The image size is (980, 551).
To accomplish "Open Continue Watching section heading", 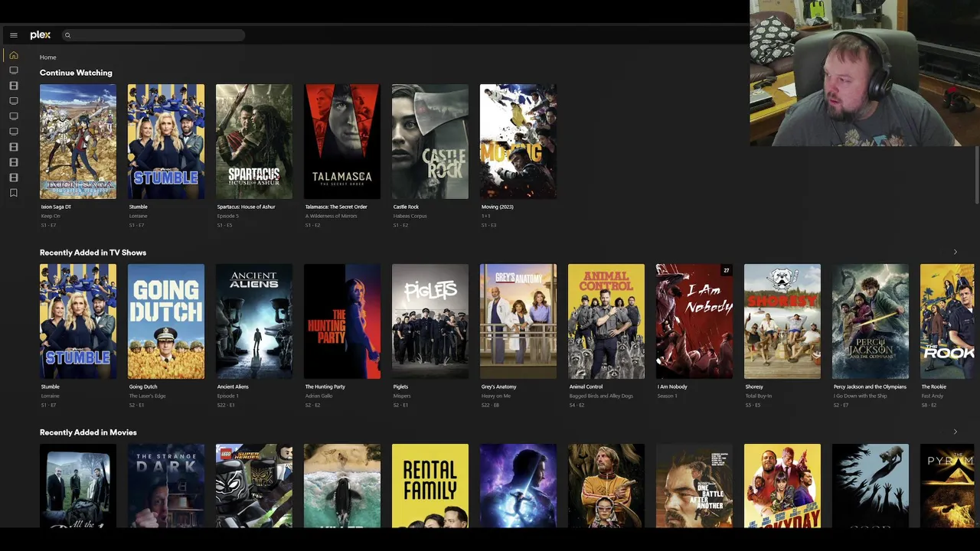I will click(x=76, y=73).
